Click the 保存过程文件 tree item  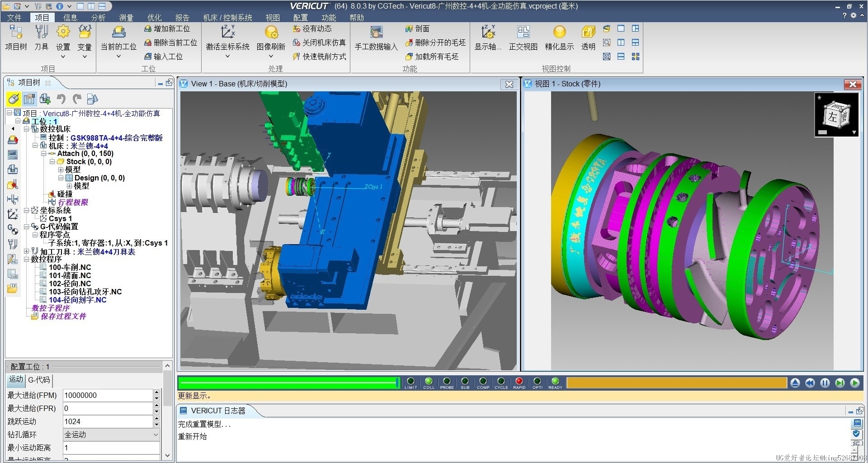tap(63, 316)
